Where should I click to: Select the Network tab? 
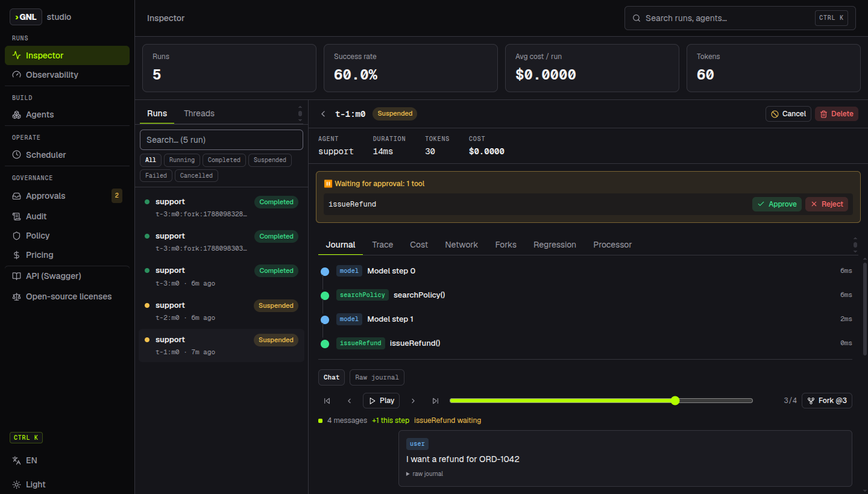(x=461, y=245)
